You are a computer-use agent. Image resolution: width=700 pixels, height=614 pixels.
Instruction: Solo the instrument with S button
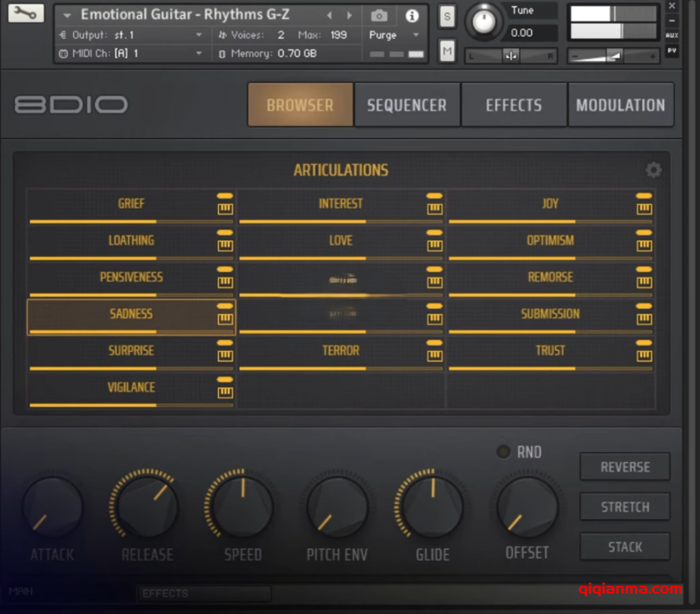[447, 16]
